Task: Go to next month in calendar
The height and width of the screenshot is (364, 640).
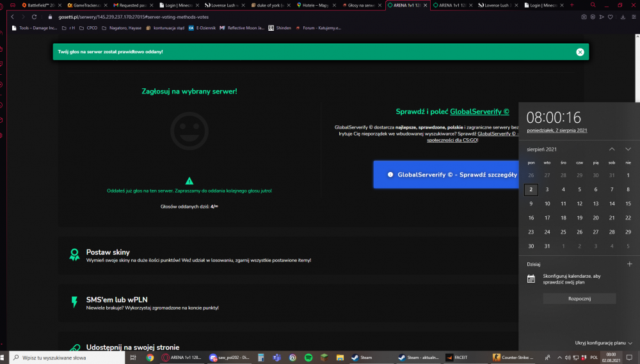Action: coord(628,149)
